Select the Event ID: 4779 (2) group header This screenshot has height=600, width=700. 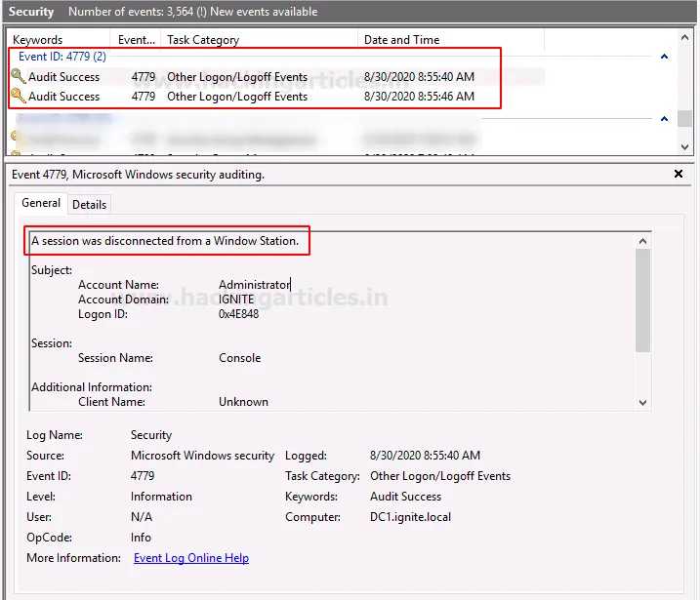62,57
